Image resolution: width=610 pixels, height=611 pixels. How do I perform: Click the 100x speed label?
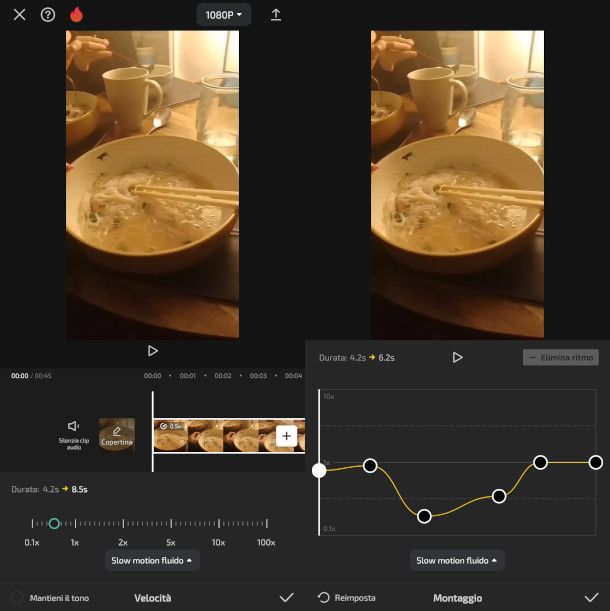point(266,542)
